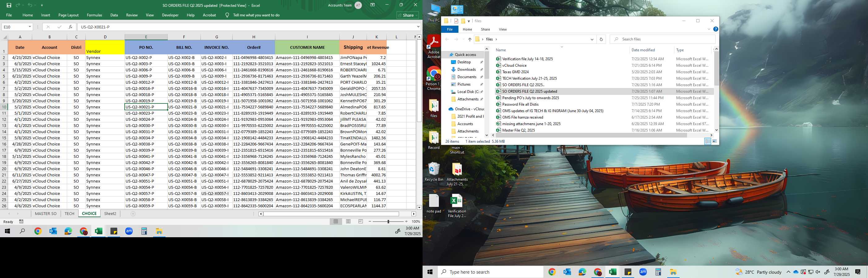Open the Person 1 Chrome desktop shortcut
The image size is (868, 278).
434,78
